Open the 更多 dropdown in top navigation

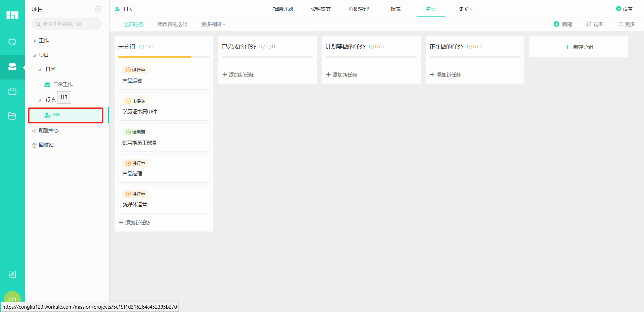[466, 9]
